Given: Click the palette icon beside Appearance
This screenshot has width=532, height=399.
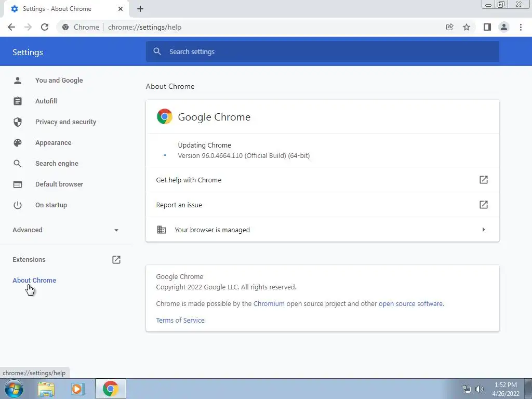Looking at the screenshot, I should click(18, 143).
